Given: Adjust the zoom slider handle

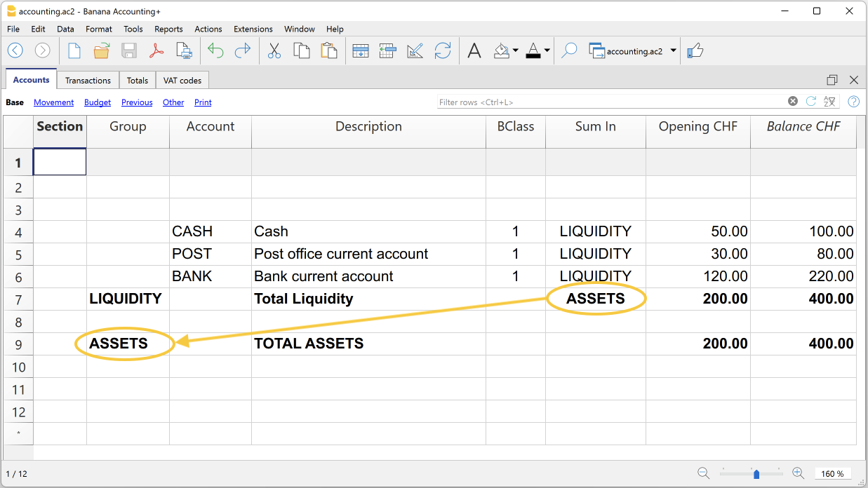Looking at the screenshot, I should [756, 474].
